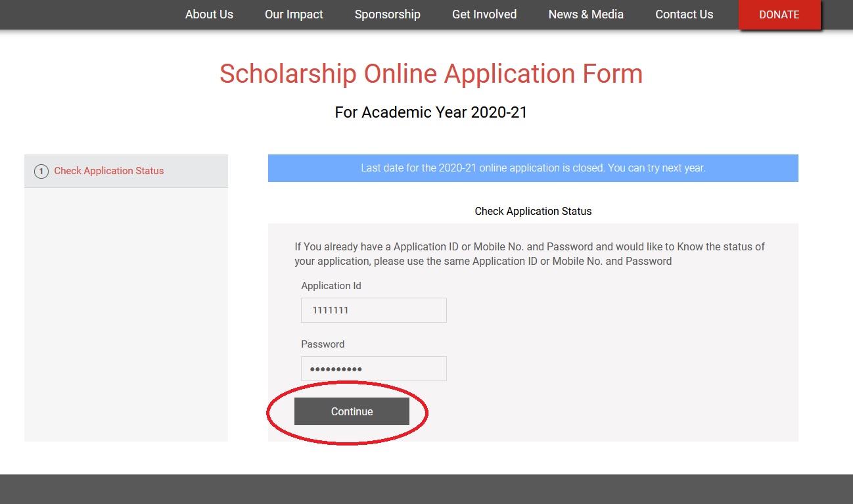Focus the Application Id input field

coord(373,310)
